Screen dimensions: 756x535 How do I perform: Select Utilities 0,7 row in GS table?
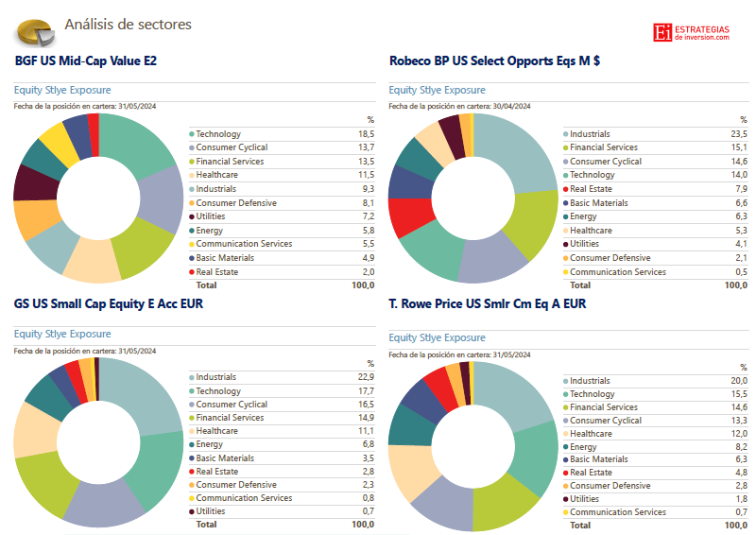[282, 511]
